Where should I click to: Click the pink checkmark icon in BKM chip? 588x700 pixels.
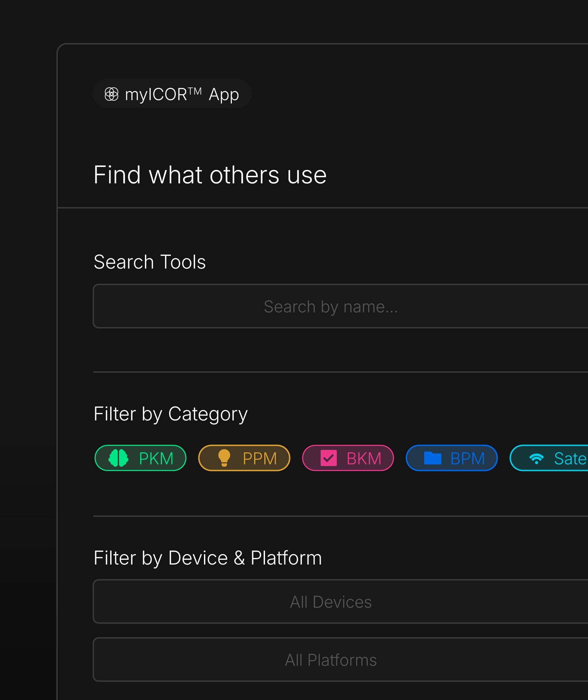click(x=328, y=458)
